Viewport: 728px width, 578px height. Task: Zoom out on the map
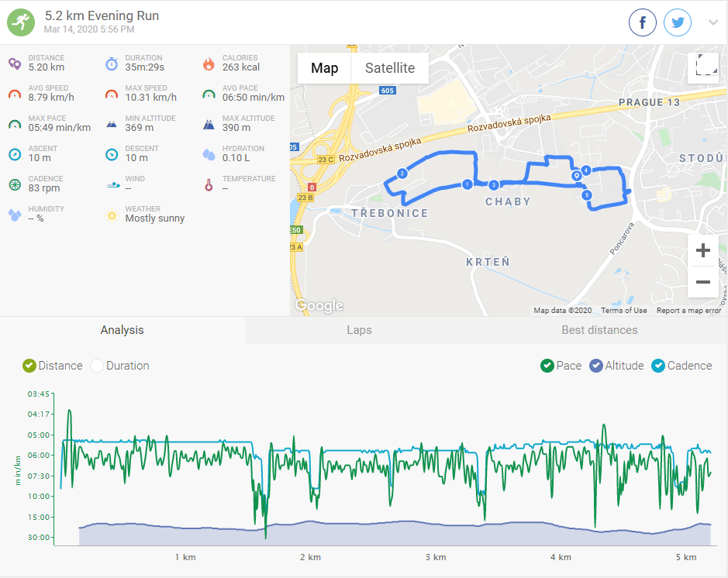tap(703, 282)
